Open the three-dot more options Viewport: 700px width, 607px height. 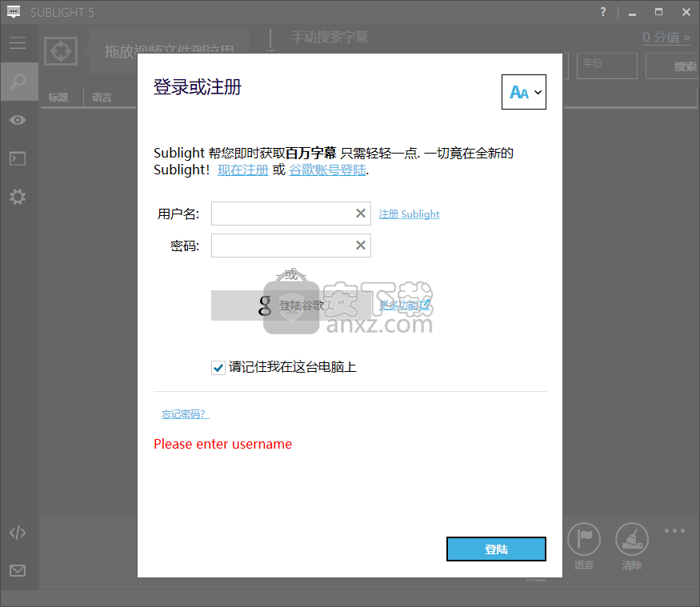coord(674,531)
